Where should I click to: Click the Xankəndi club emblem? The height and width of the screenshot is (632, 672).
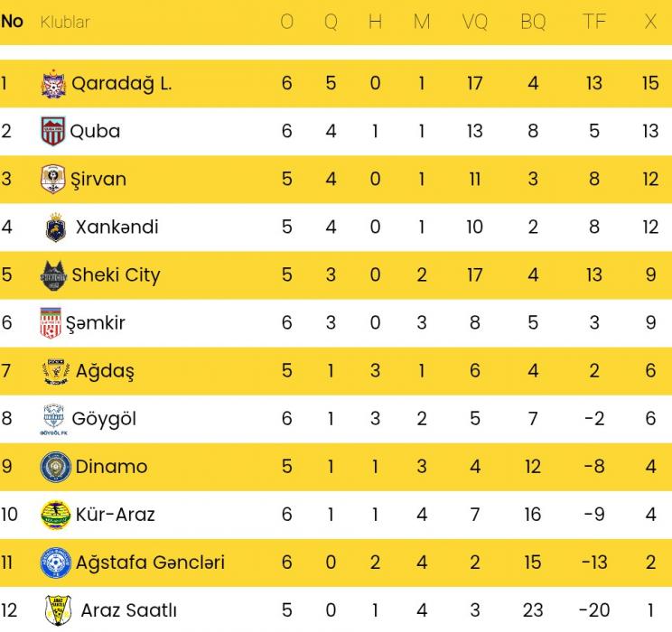tap(56, 228)
